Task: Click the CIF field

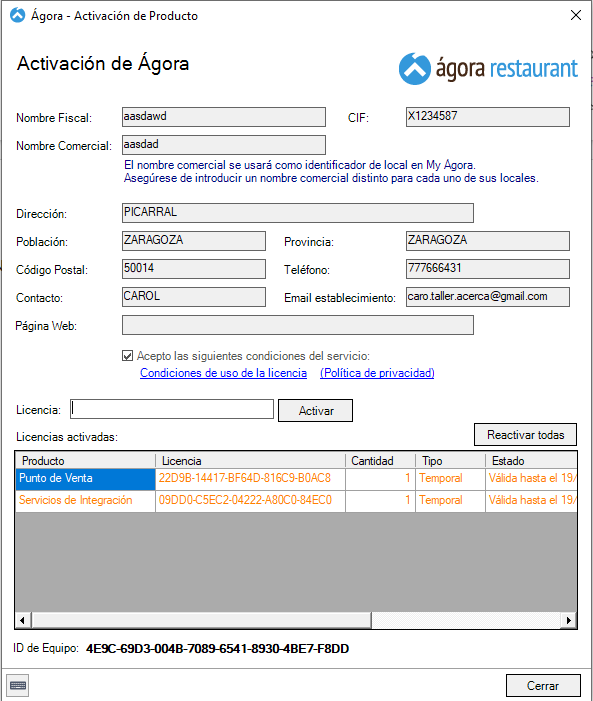Action: (x=488, y=117)
